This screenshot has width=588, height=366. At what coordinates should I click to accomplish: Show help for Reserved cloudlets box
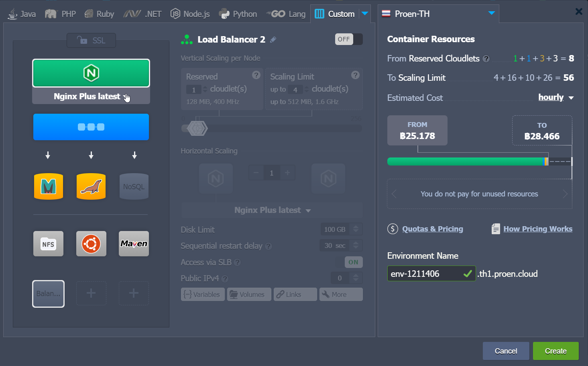pos(256,75)
